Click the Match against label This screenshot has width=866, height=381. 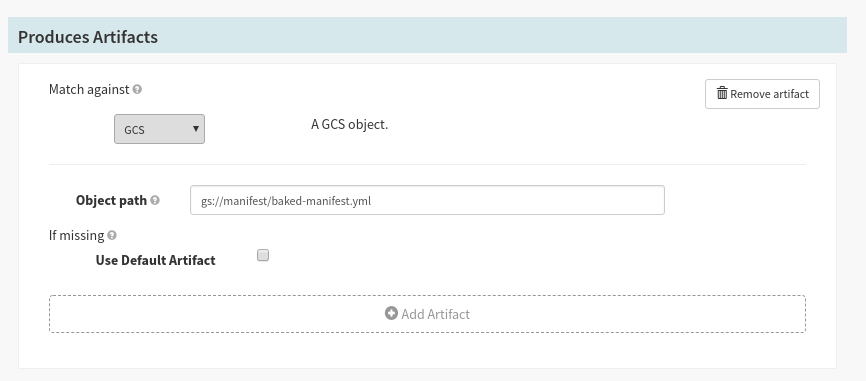tap(89, 89)
